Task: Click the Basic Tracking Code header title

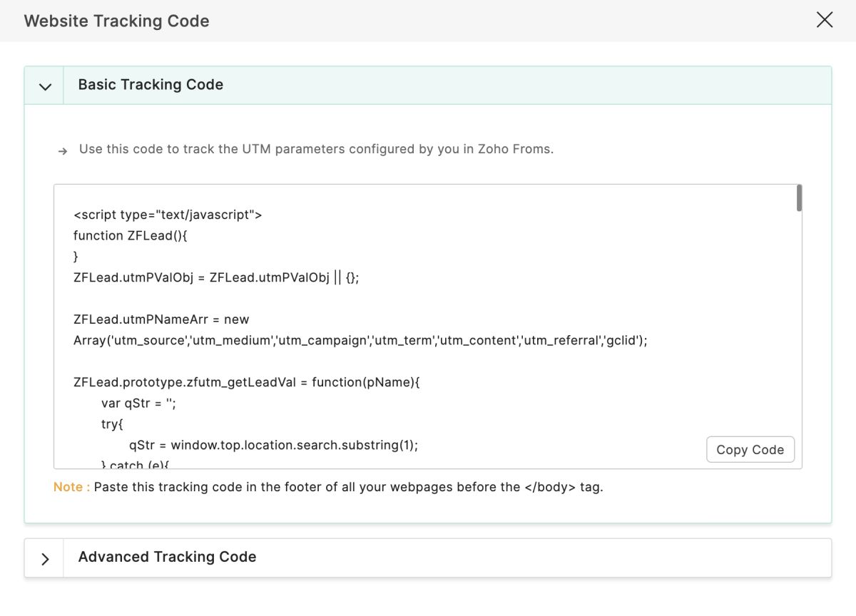Action: (151, 85)
